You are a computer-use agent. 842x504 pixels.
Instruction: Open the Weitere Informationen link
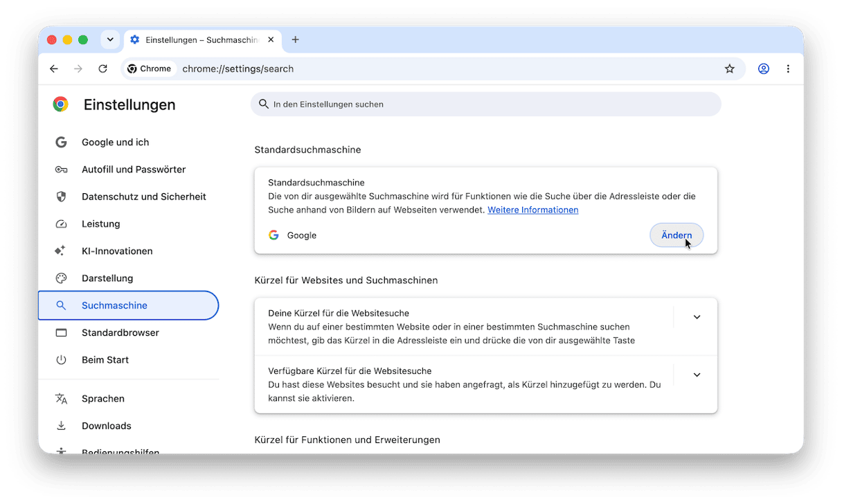(532, 210)
